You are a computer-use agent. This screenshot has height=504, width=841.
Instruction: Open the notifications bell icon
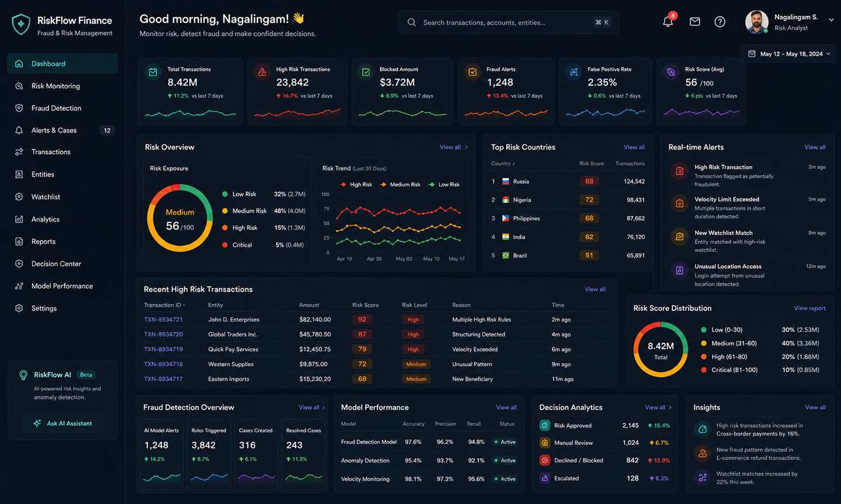click(x=668, y=22)
